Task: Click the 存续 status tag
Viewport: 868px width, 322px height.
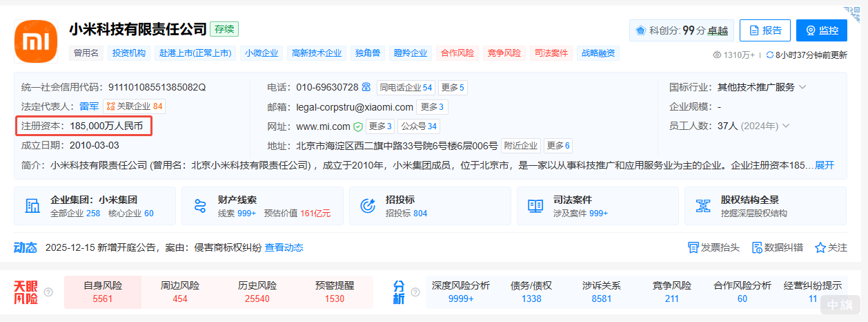Action: [x=224, y=29]
